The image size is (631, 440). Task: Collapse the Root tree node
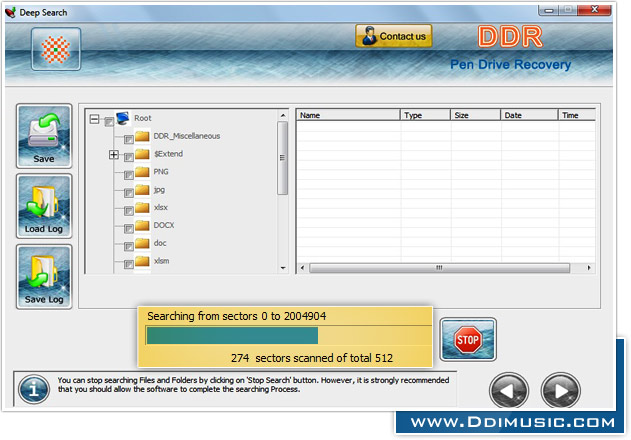95,119
